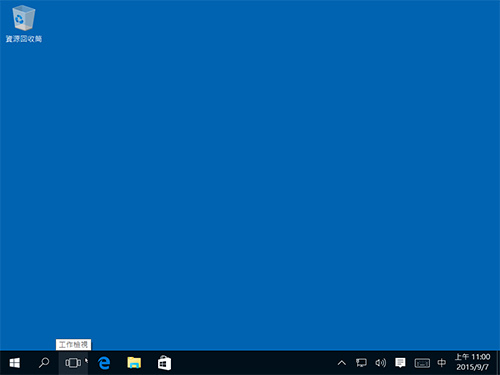Click the network status tray icon
500x375 pixels.
coord(361,363)
